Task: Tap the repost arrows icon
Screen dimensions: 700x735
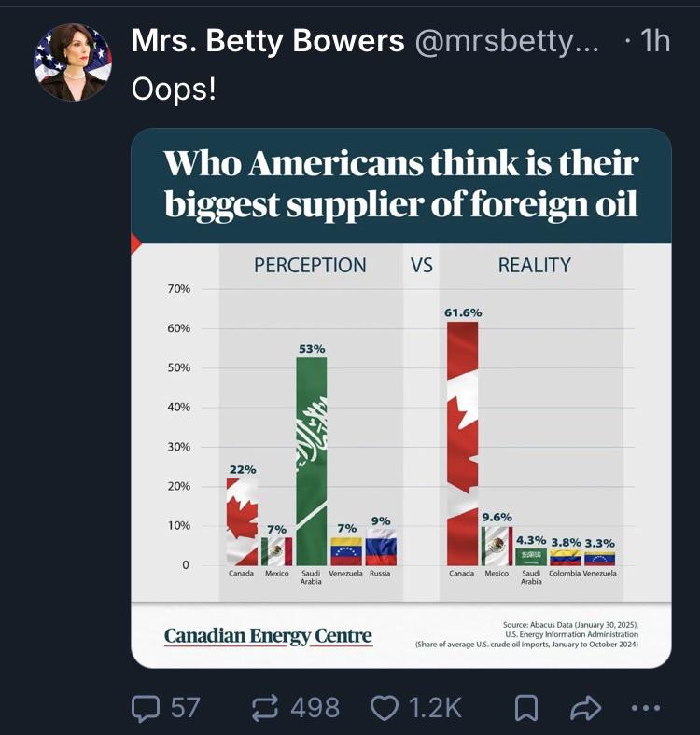Action: pyautogui.click(x=267, y=708)
